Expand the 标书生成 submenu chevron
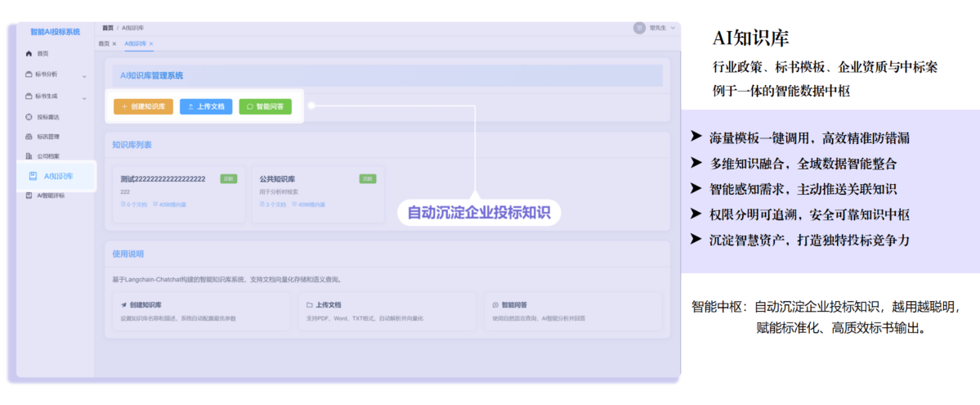Image resolution: width=980 pixels, height=405 pixels. point(84,97)
